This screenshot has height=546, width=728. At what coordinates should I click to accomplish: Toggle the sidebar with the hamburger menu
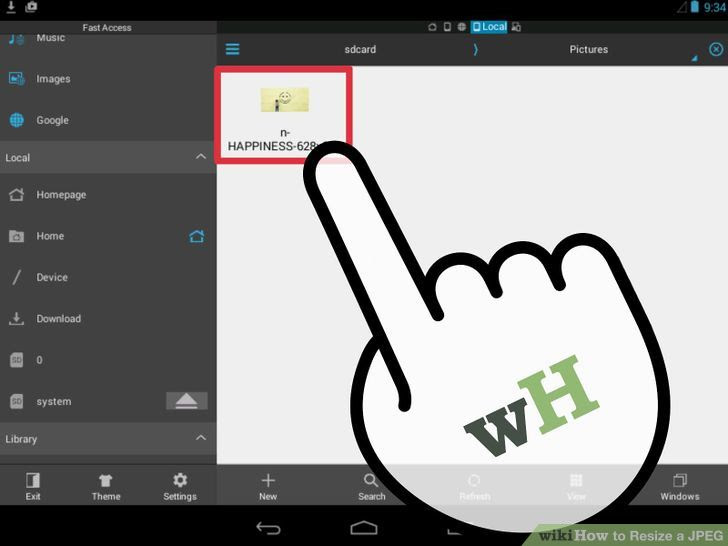(233, 49)
